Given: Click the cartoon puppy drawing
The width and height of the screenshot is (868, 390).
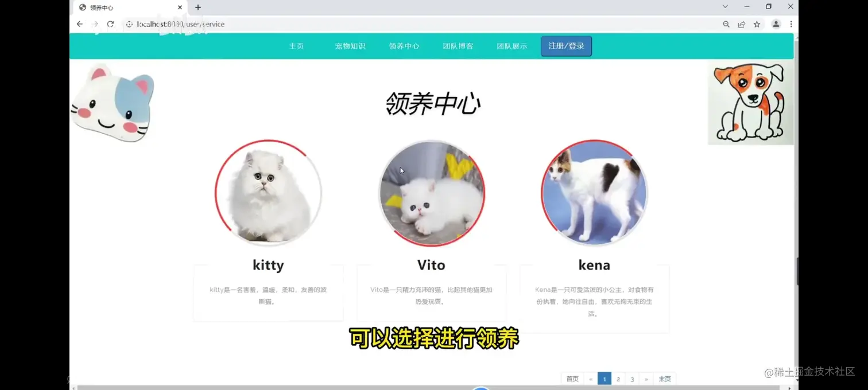Looking at the screenshot, I should pyautogui.click(x=751, y=103).
